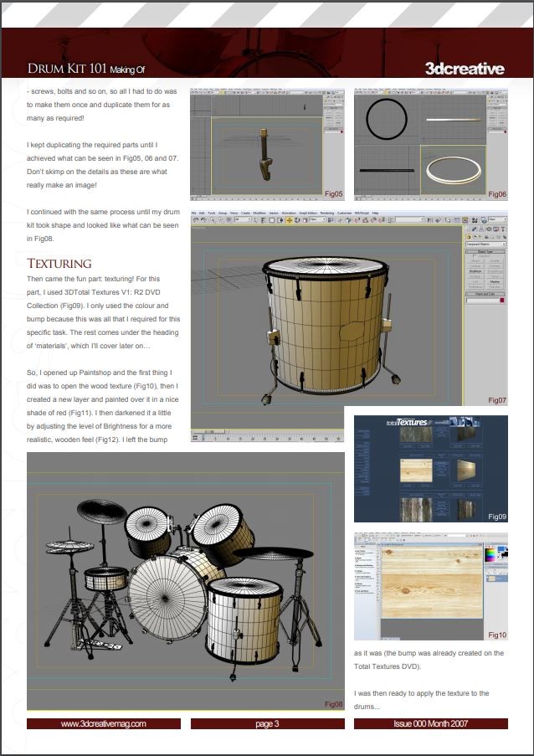This screenshot has height=756, width=534.
Task: Click the Fig05 screw model image
Action: tap(268, 144)
